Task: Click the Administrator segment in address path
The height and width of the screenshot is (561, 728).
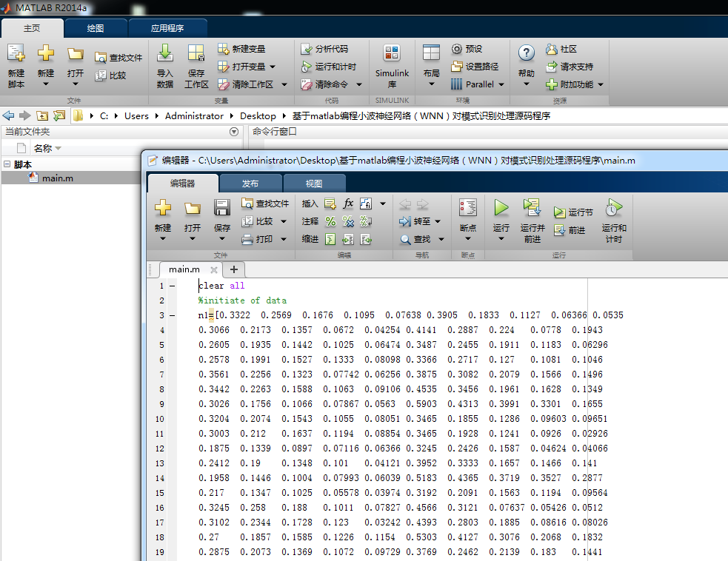Action: [x=194, y=115]
